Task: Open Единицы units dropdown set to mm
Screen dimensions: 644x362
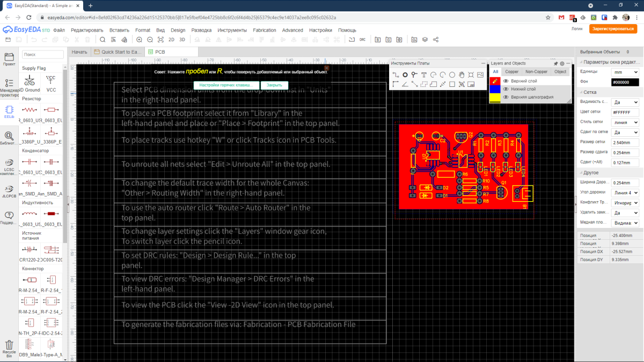Action: click(625, 72)
